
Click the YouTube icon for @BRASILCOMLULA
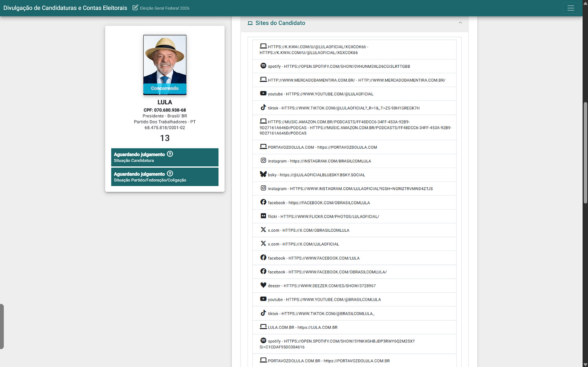click(x=263, y=299)
